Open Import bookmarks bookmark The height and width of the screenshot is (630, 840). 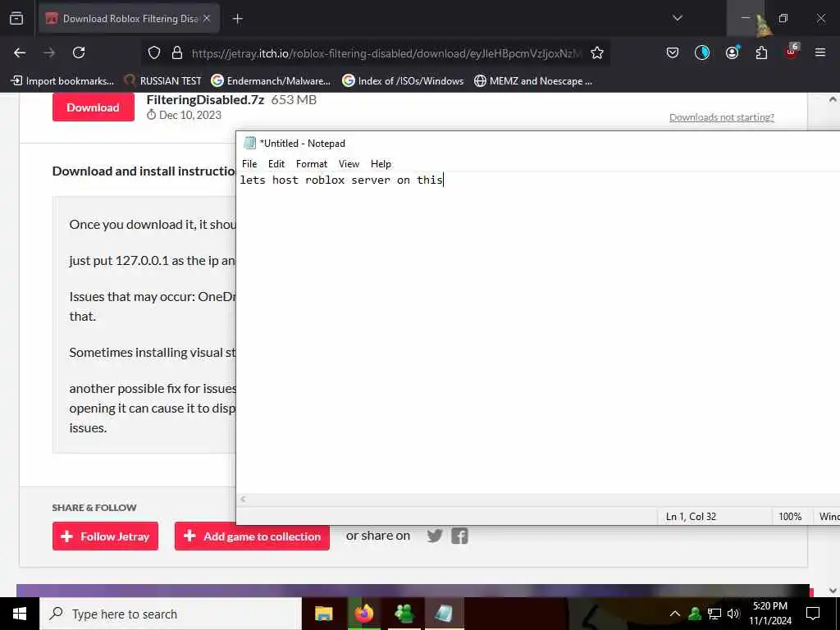pos(62,81)
